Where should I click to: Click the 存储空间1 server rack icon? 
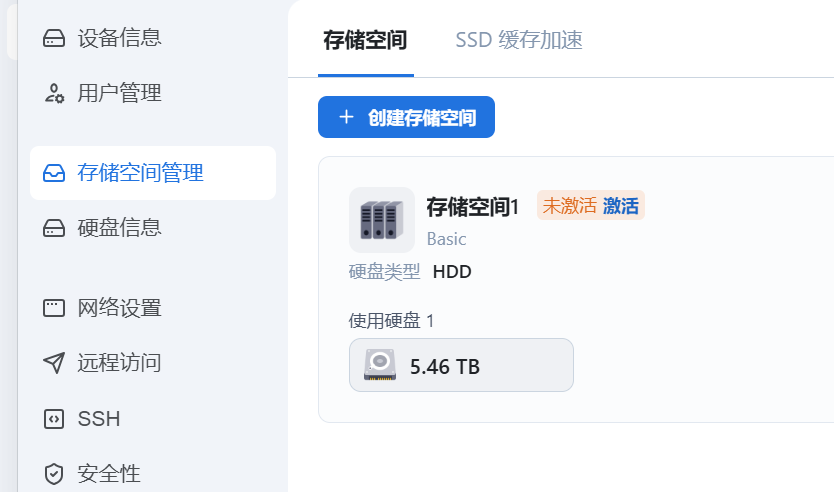pos(381,220)
